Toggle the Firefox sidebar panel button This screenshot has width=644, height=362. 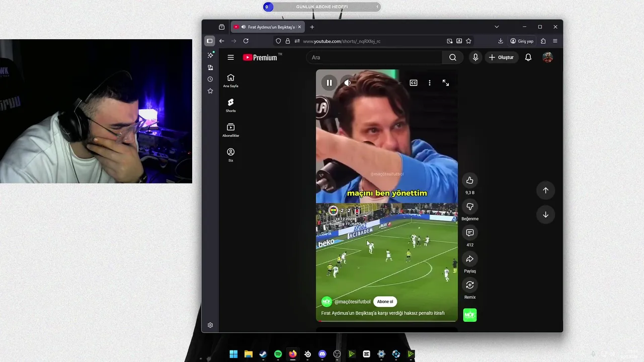pos(210,41)
